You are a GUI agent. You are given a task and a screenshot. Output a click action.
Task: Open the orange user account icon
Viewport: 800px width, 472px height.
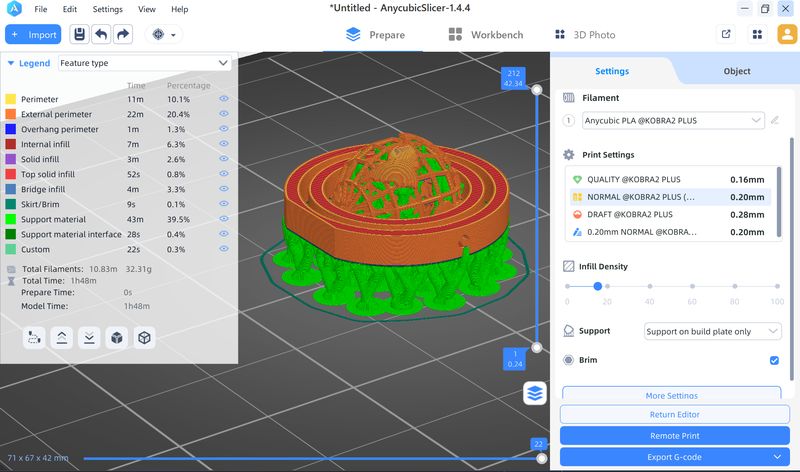787,34
